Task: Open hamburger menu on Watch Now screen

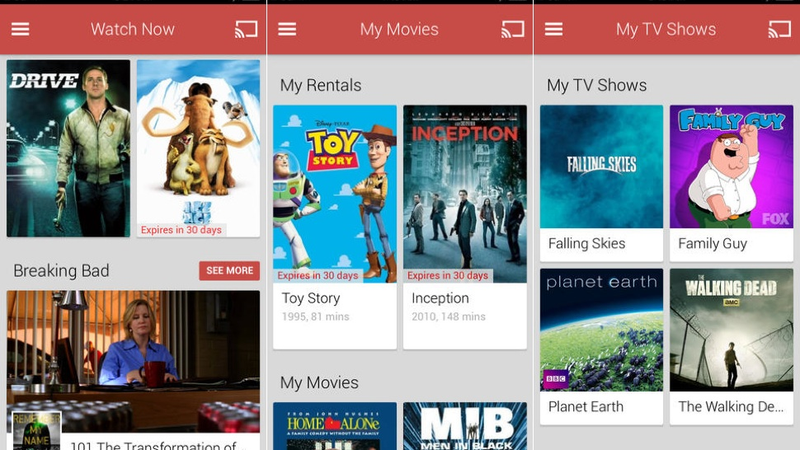Action: point(20,29)
